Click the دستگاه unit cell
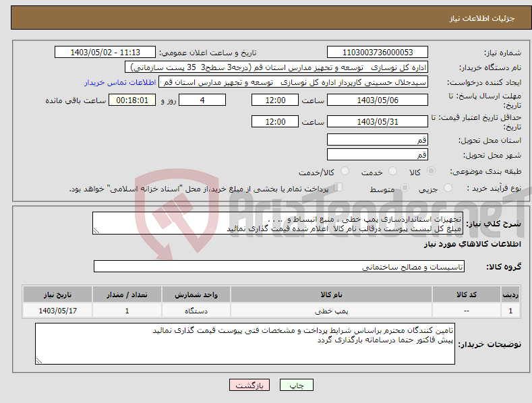This screenshot has width=532, height=403. pyautogui.click(x=196, y=311)
